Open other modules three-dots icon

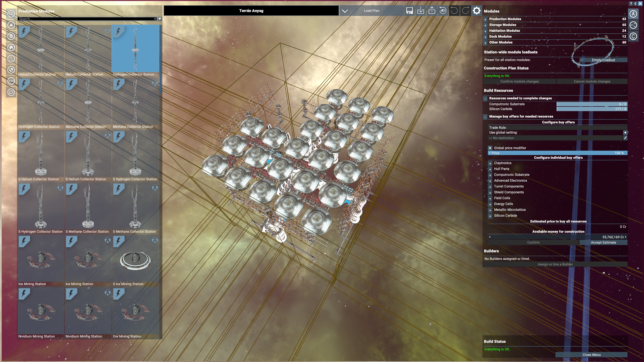click(x=11, y=81)
